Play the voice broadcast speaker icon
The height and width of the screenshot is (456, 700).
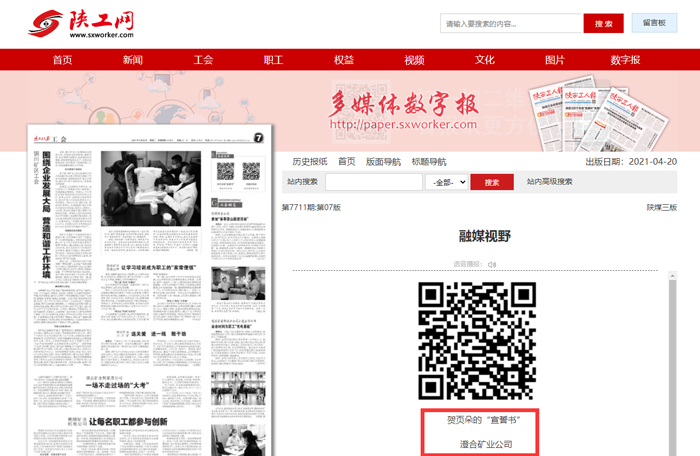pyautogui.click(x=492, y=264)
